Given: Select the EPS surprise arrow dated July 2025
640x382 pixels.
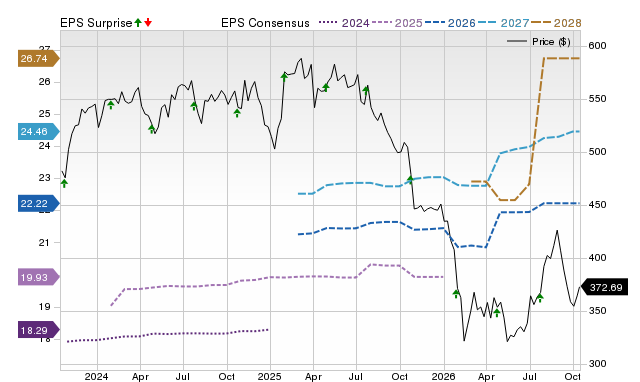Looking at the screenshot, I should tap(366, 90).
